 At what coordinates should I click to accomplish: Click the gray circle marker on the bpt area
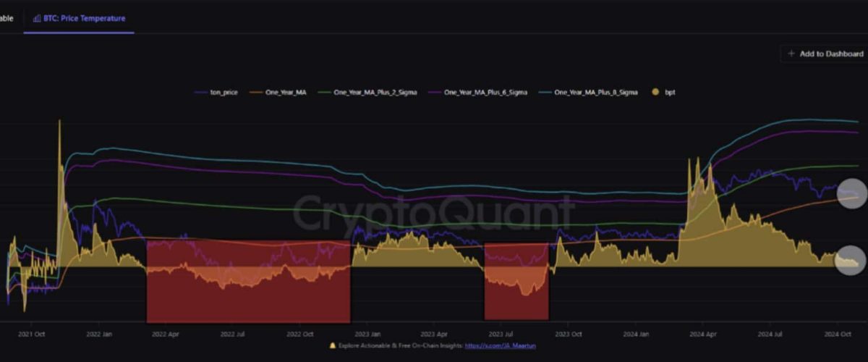(x=850, y=261)
